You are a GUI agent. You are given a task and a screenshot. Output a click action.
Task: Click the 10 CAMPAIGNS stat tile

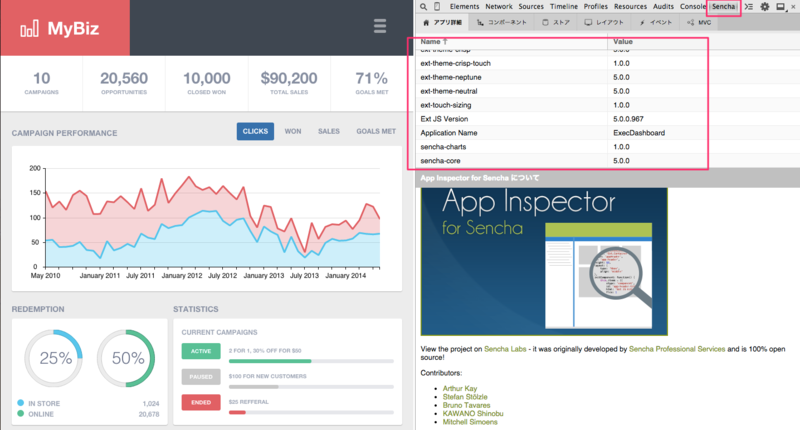point(41,84)
